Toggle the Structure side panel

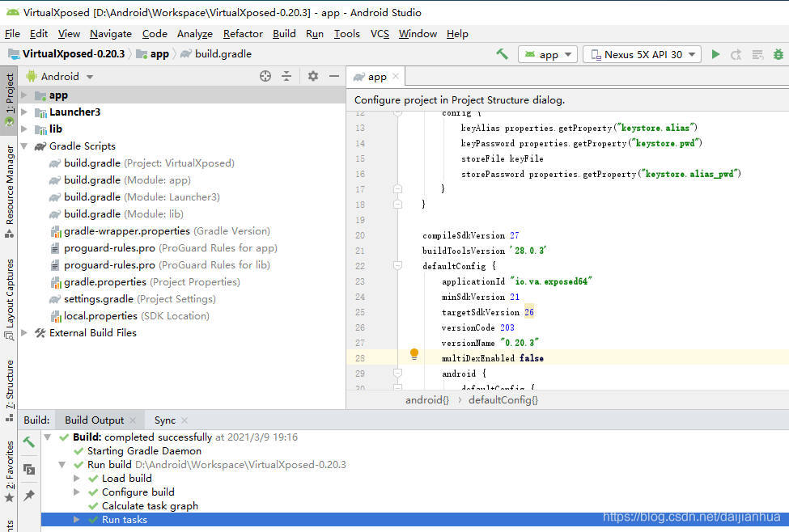(9, 391)
